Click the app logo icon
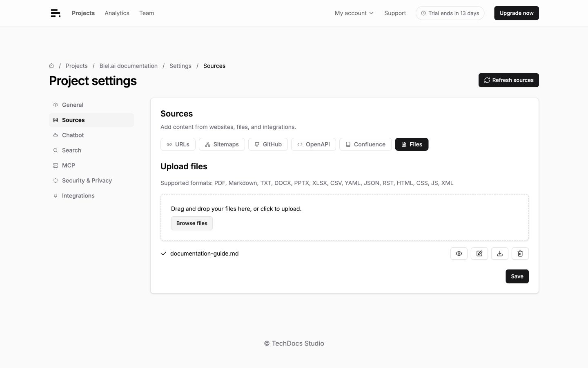Image resolution: width=588 pixels, height=368 pixels. [x=56, y=13]
